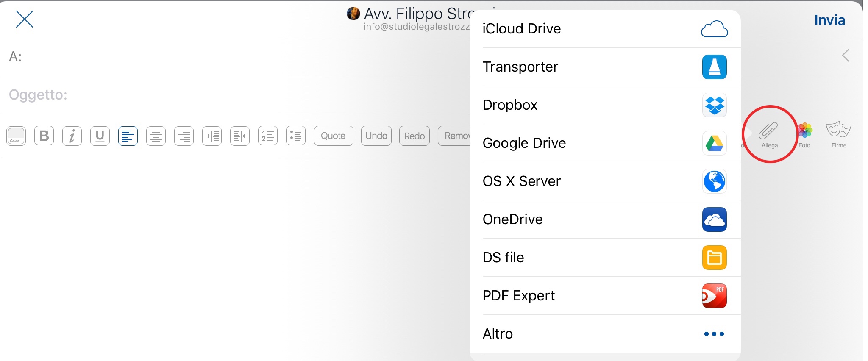Tap the Altro three-dots icon
The width and height of the screenshot is (868, 361).
[714, 334]
